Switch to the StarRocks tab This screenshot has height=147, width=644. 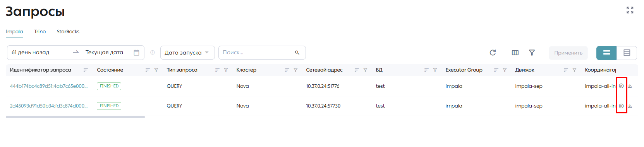[x=68, y=32]
